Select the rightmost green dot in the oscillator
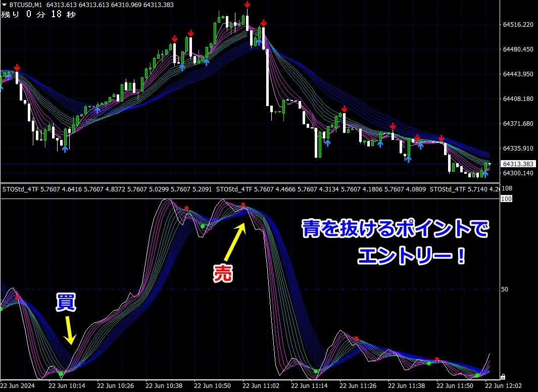Screen dimensions: 538x392 (477, 375)
